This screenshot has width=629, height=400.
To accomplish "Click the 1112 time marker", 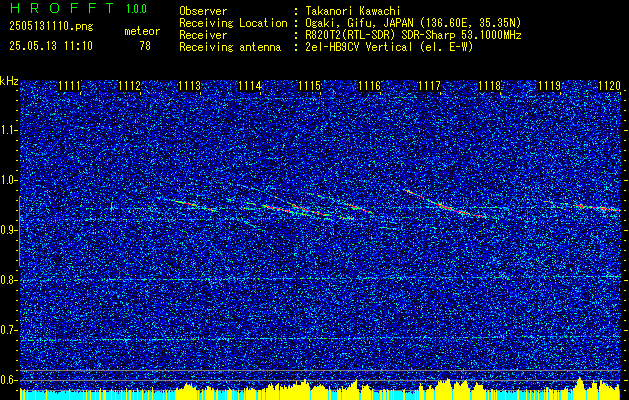I will 130,86.
